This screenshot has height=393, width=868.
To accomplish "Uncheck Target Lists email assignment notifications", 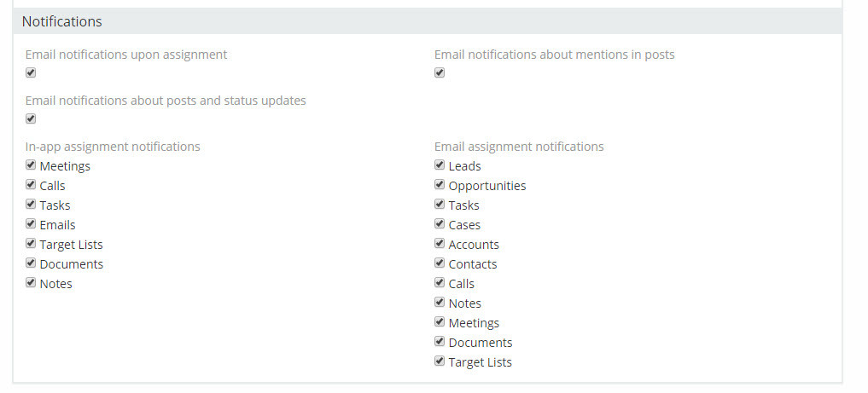I will (440, 361).
